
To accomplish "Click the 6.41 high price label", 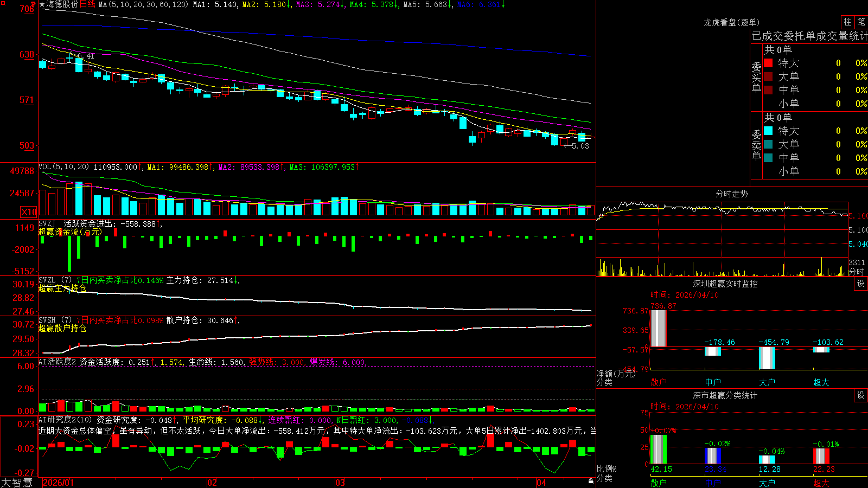I will 86,56.
